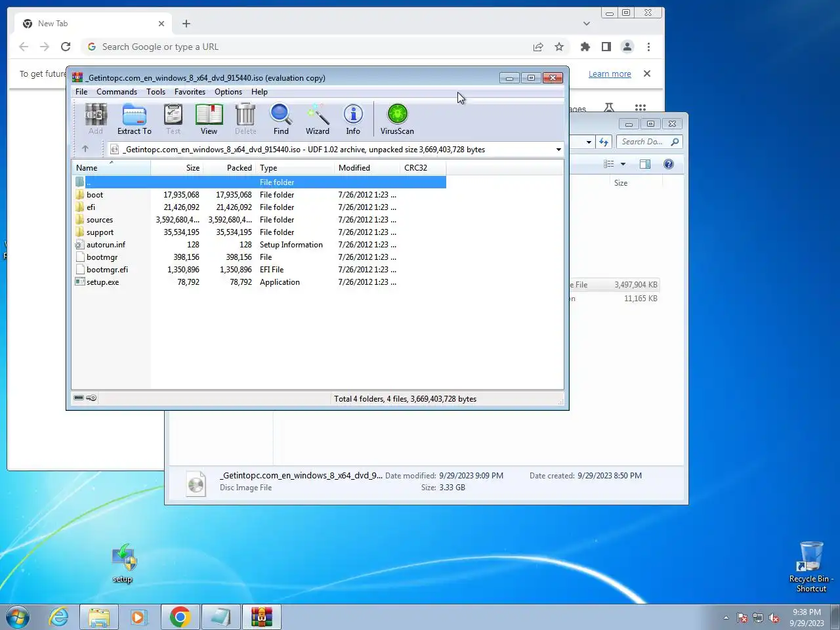Screen dimensions: 840x630
Task: Launch the Find magnifier tool
Action: click(x=281, y=119)
